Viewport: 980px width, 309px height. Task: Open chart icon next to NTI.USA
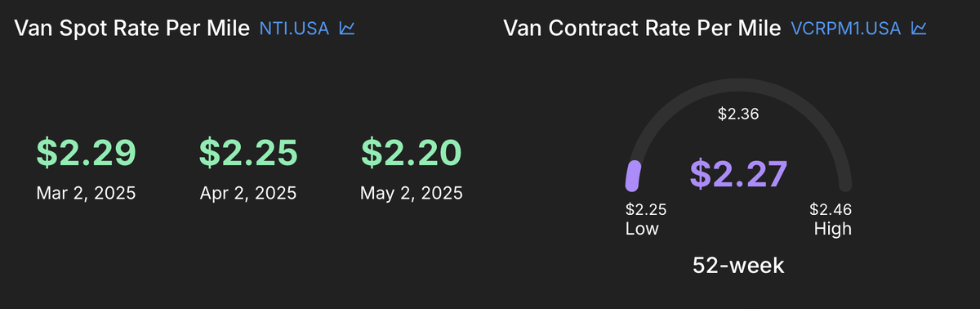pos(347,29)
